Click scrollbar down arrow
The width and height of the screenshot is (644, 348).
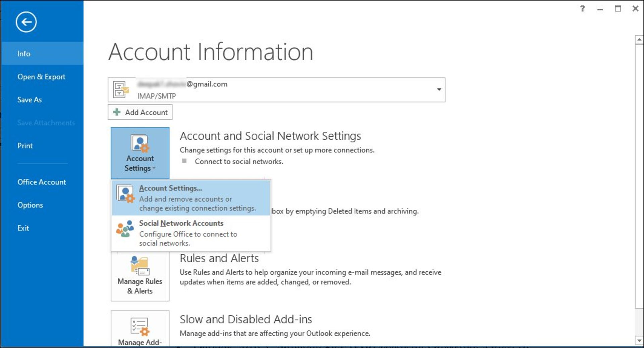pyautogui.click(x=639, y=341)
